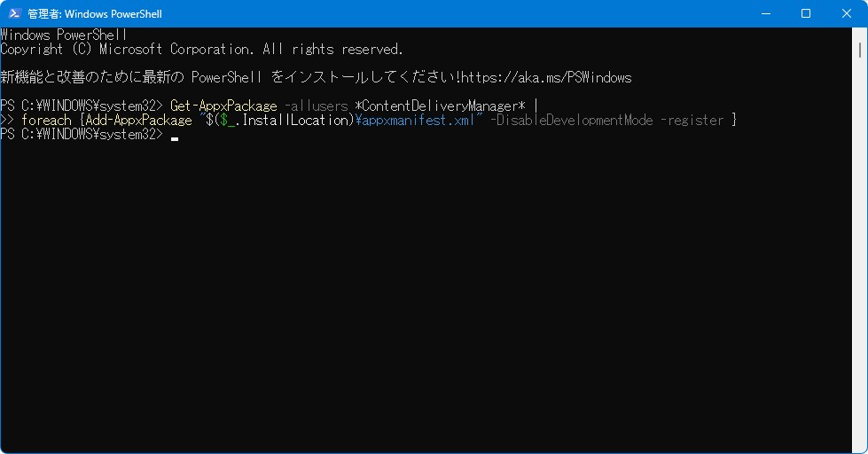This screenshot has width=868, height=454.
Task: Click the Japanese PowerShell install message
Action: tap(231, 77)
